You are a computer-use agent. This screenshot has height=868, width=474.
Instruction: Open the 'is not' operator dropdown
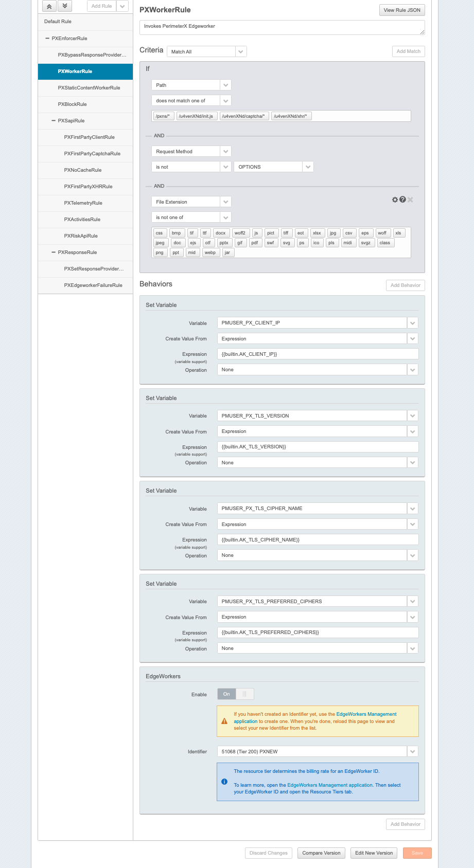225,167
